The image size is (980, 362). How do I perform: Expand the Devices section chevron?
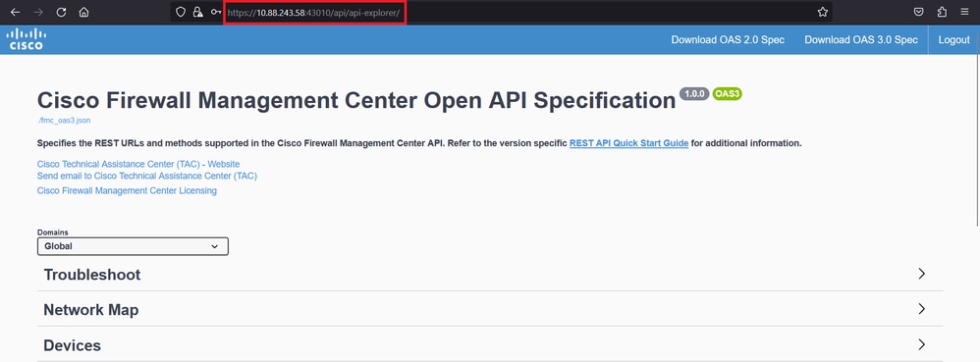921,344
